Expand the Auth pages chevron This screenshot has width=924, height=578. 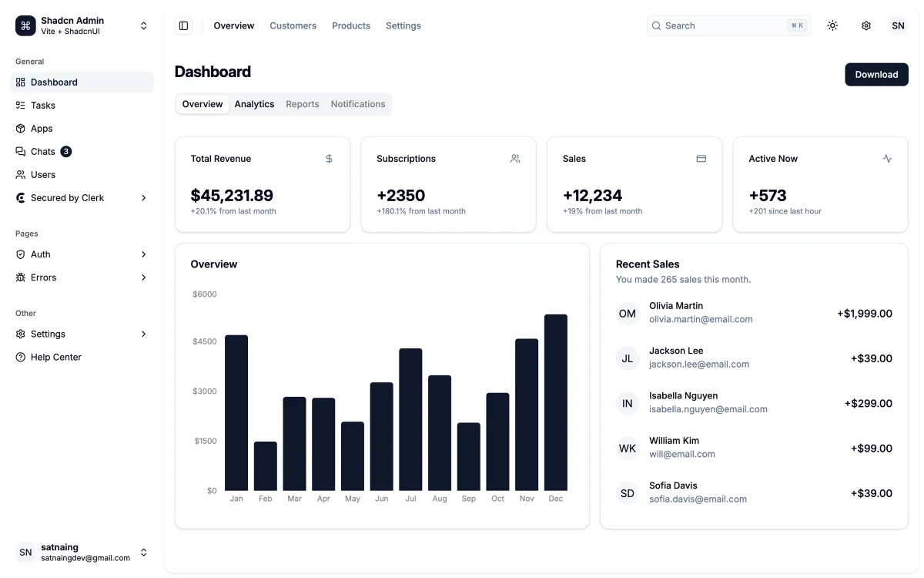click(x=143, y=254)
